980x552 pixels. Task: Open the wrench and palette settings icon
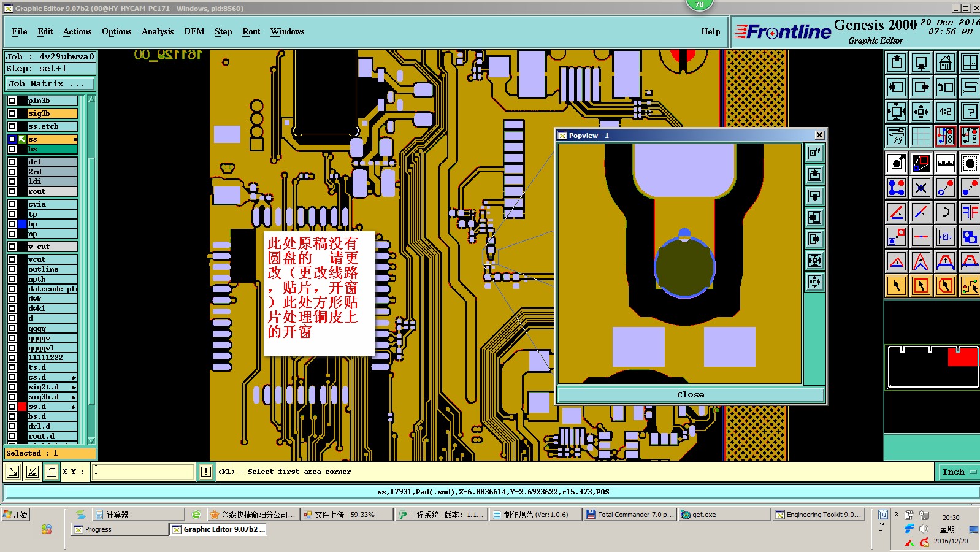[897, 136]
